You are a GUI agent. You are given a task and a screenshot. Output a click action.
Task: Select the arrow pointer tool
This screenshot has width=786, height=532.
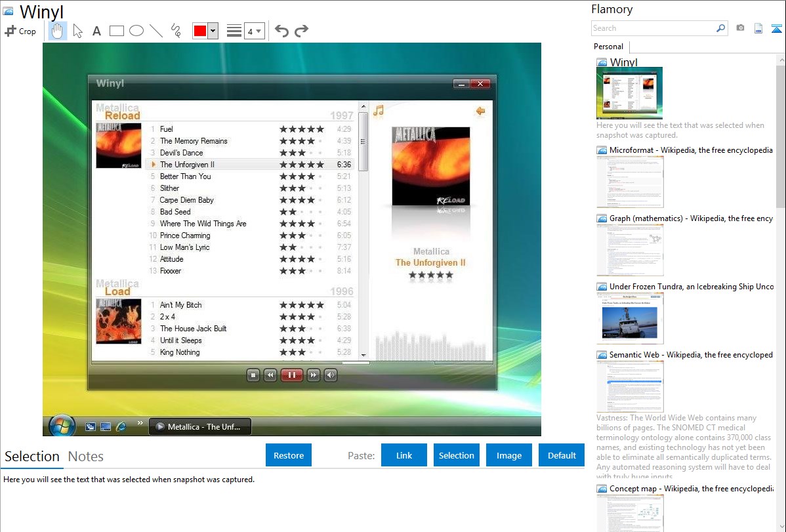77,31
